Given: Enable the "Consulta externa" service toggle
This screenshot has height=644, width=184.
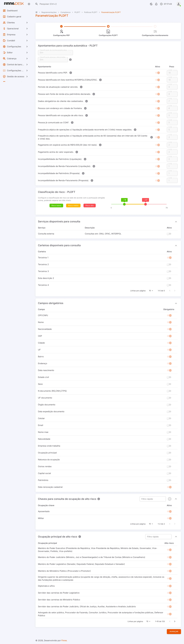Looking at the screenshot, I should click(x=169, y=234).
